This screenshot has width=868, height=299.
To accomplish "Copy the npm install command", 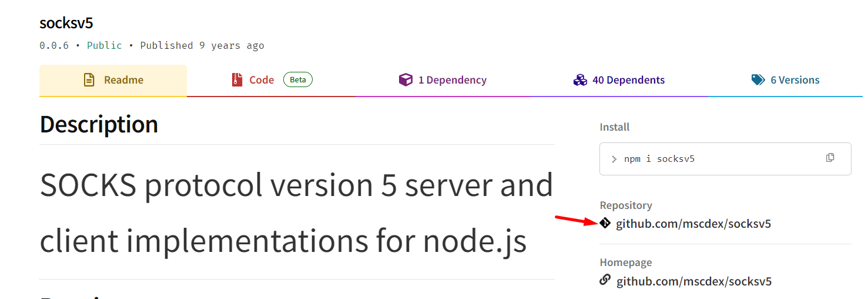I will 830,158.
